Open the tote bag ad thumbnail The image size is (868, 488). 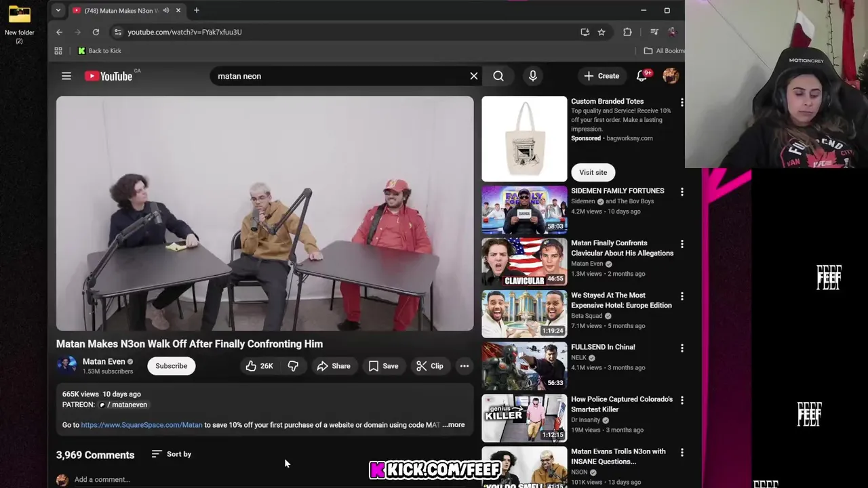point(524,139)
